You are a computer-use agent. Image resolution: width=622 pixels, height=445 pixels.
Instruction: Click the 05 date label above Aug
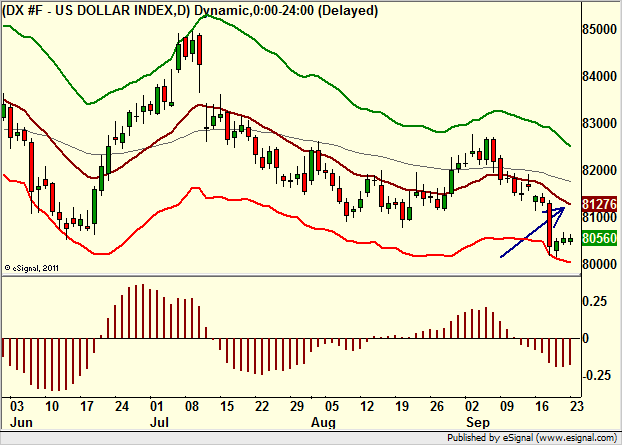click(332, 407)
